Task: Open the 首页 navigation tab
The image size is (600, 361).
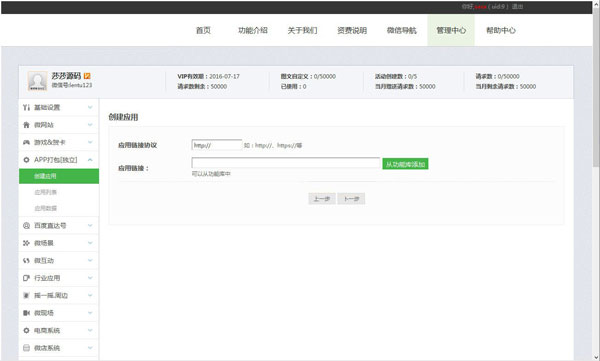Action: click(203, 30)
